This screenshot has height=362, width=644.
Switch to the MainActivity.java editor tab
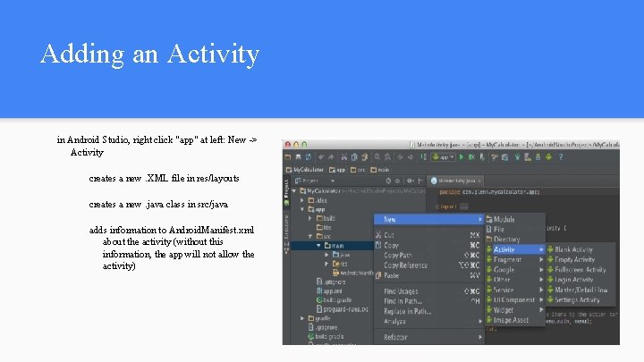[x=456, y=181]
